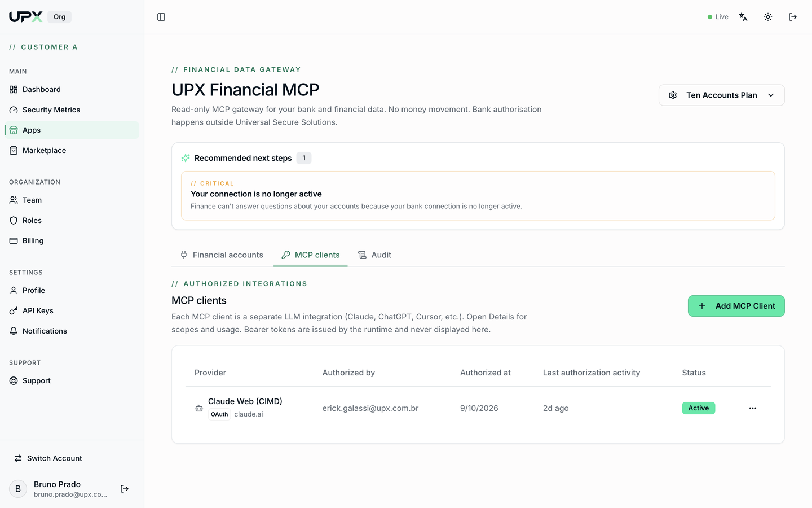Switch theme with the sun icon
Viewport: 812px width, 508px height.
(x=768, y=17)
